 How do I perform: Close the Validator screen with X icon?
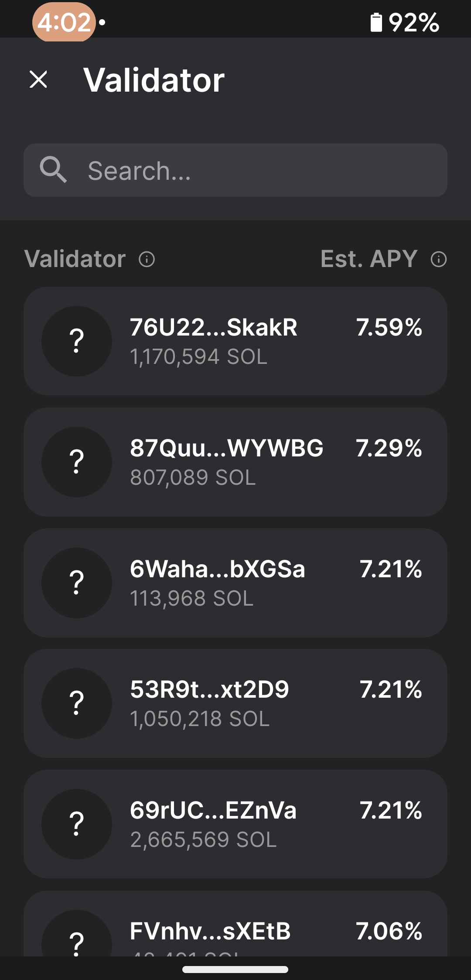pos(38,79)
